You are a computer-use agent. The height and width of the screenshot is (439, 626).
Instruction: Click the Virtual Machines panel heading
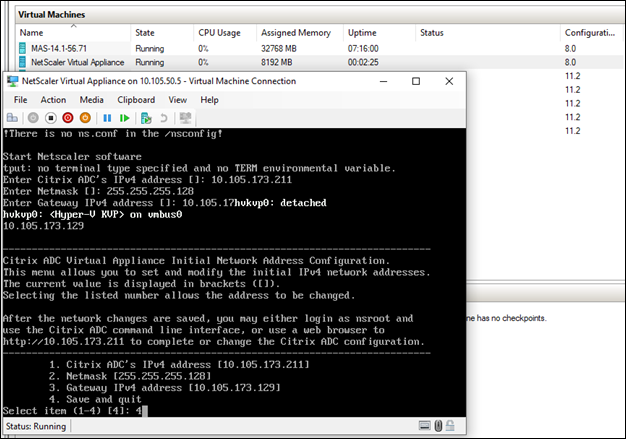[x=52, y=15]
